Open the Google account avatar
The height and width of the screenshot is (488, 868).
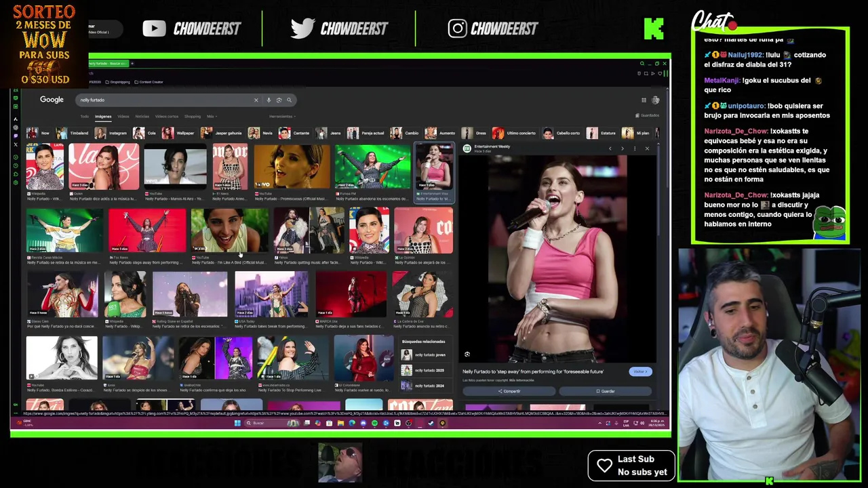pyautogui.click(x=656, y=100)
